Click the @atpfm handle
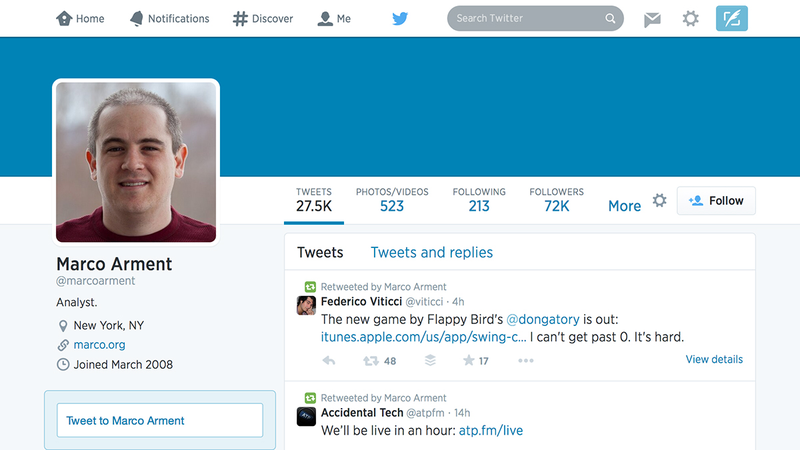This screenshot has width=800, height=450. [425, 413]
